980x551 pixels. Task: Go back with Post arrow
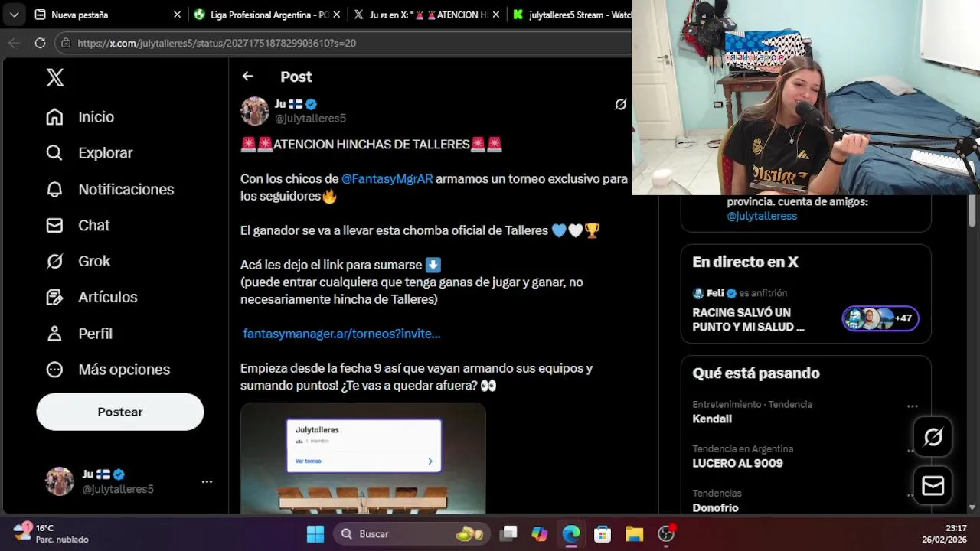click(x=247, y=77)
